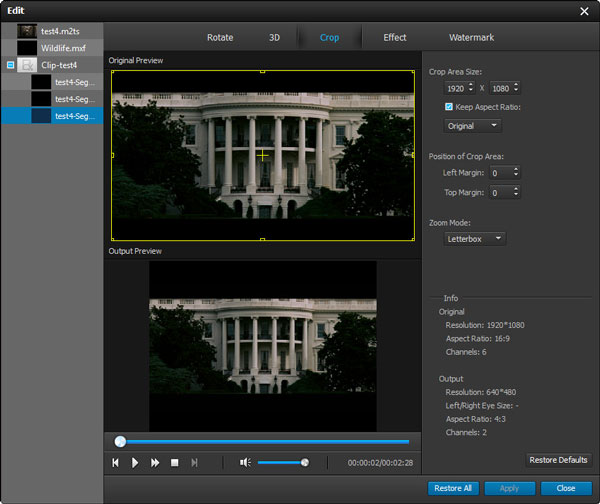The height and width of the screenshot is (504, 600).
Task: Click the top-middle crop handle
Action: [x=262, y=71]
